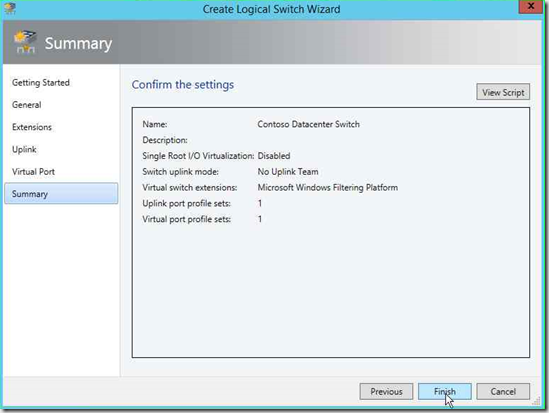
Task: Go to the Getting Started step
Action: [x=41, y=83]
